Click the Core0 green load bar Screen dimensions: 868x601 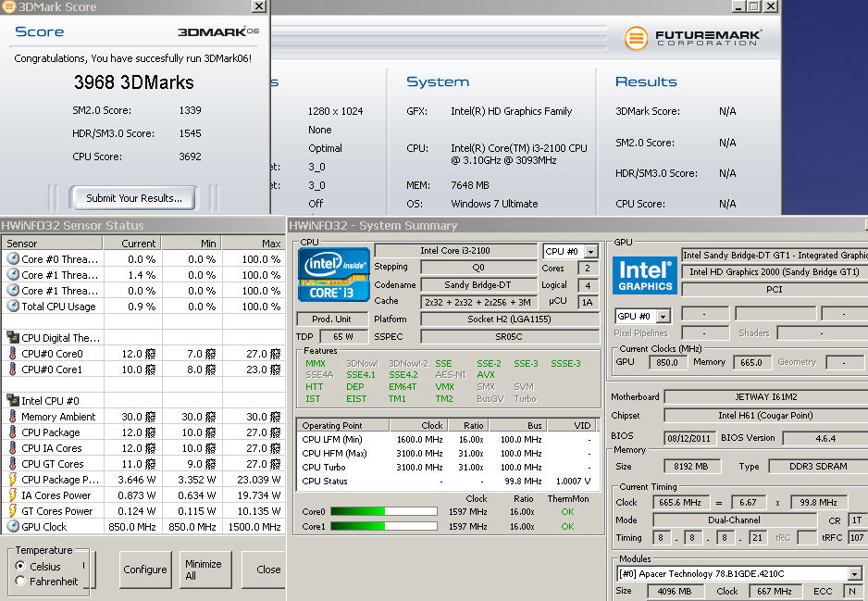pos(383,511)
